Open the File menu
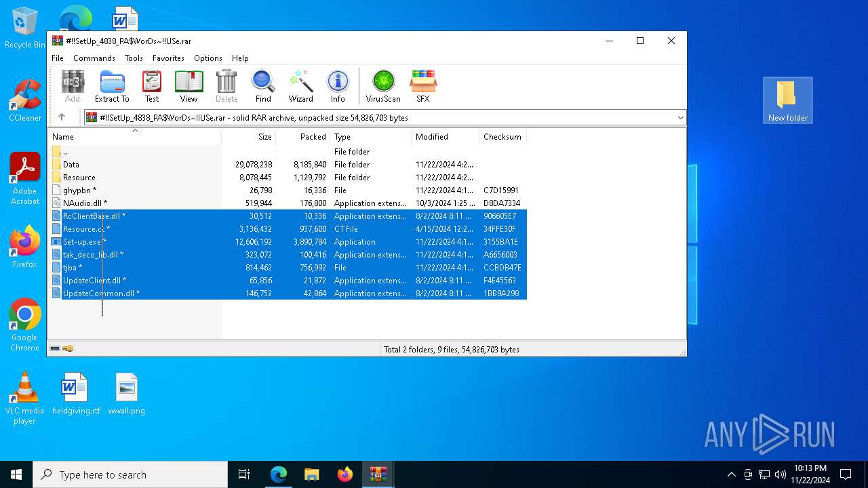 (x=58, y=58)
